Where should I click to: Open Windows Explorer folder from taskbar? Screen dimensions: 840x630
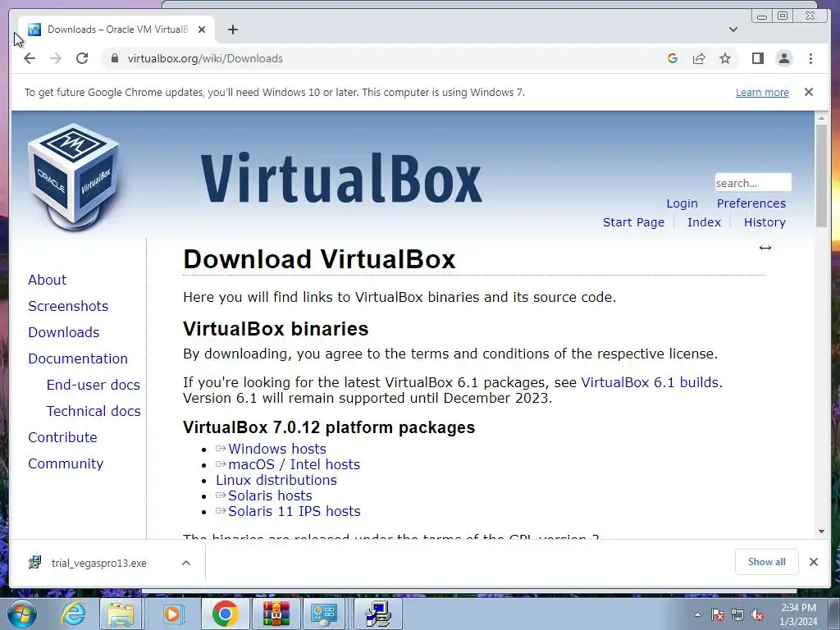pyautogui.click(x=121, y=614)
